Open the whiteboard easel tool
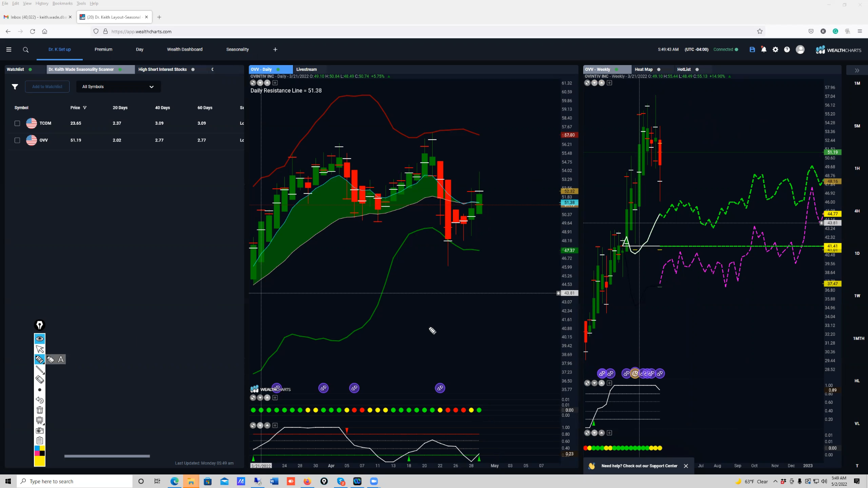868x488 pixels. pyautogui.click(x=40, y=420)
